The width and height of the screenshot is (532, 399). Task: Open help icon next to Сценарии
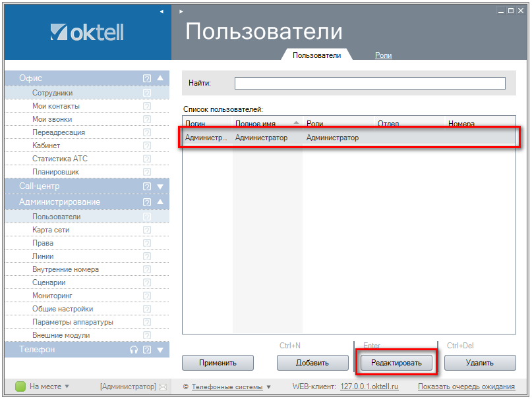click(147, 282)
